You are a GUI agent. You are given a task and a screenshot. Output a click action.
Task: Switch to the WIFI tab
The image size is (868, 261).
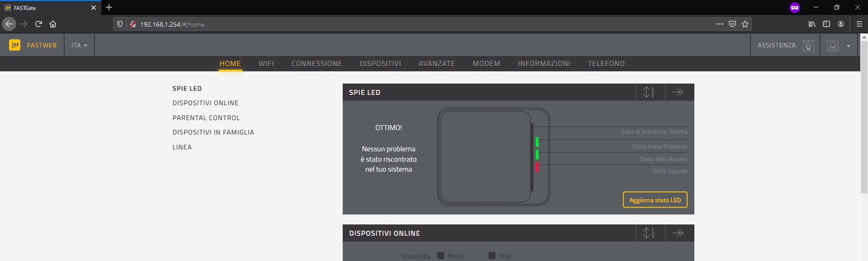[x=266, y=64]
